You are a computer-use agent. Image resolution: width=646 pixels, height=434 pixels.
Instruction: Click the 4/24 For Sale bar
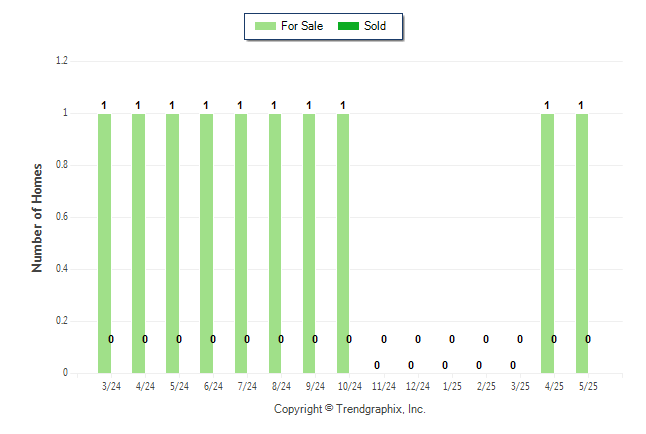point(138,244)
